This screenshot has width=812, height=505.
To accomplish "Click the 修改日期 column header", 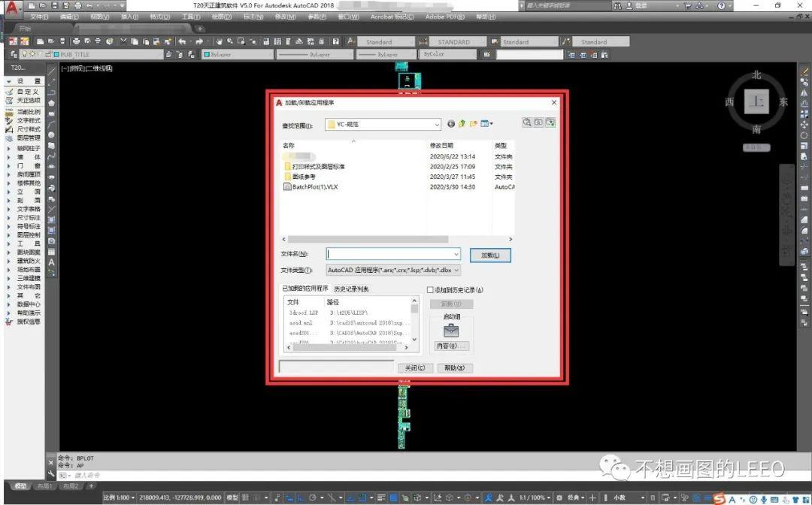I will pyautogui.click(x=441, y=145).
